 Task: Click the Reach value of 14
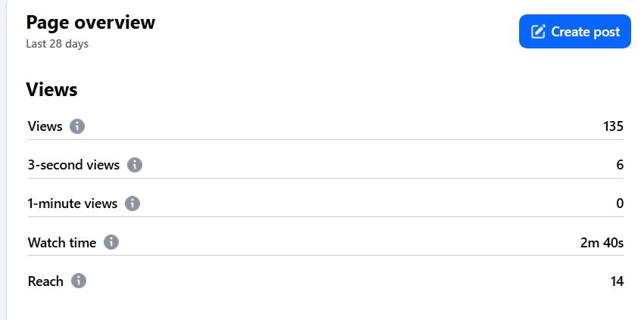(x=617, y=281)
